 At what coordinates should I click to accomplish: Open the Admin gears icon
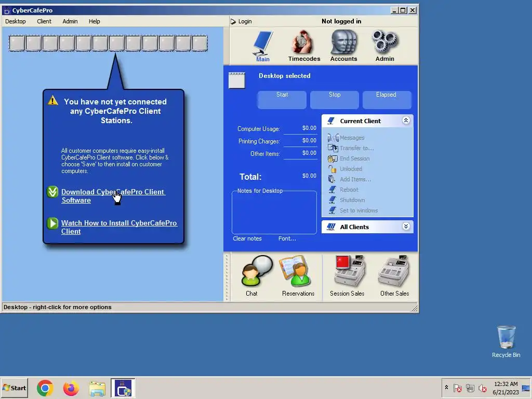click(385, 42)
